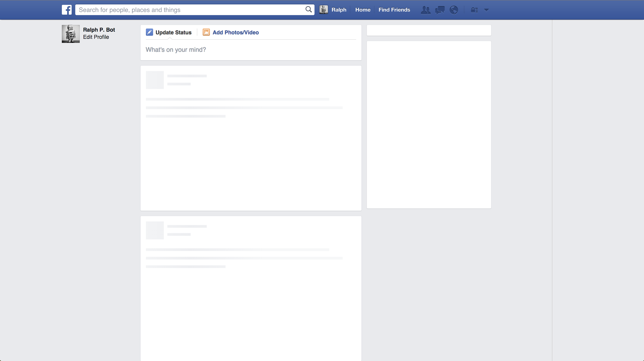The height and width of the screenshot is (361, 644).
Task: Expand the navigation settings dropdown arrow
Action: (486, 9)
